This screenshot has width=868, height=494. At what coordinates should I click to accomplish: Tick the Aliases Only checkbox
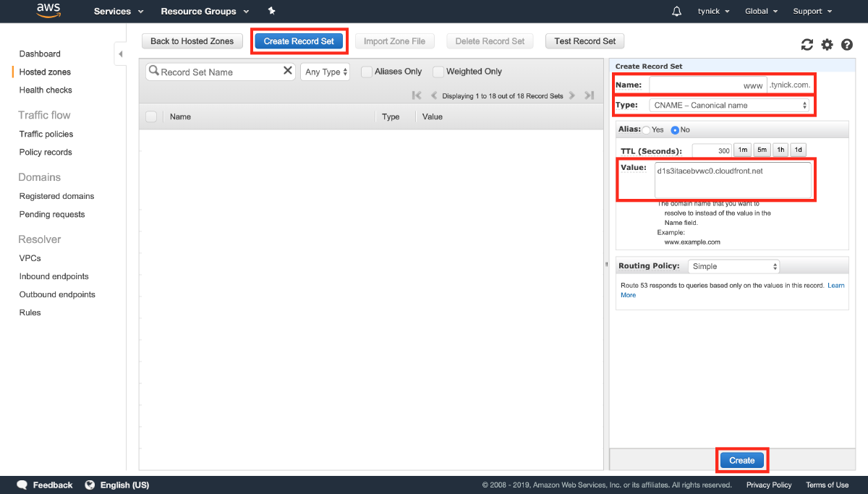point(367,72)
